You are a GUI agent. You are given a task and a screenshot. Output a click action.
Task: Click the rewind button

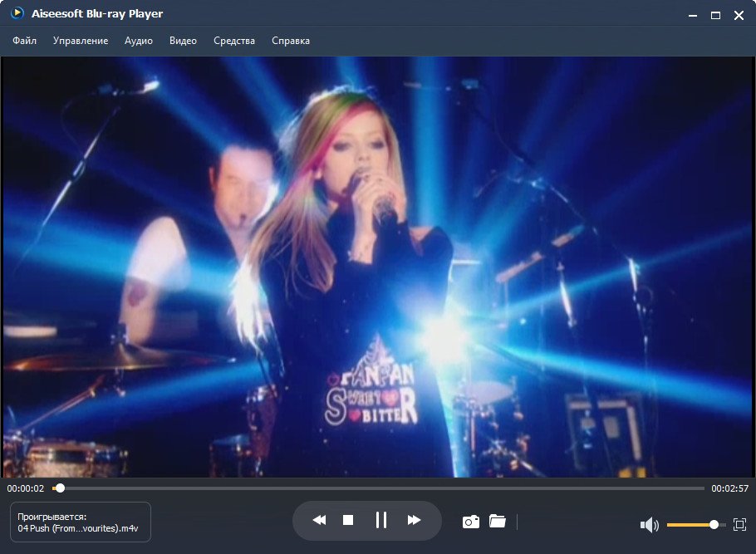coord(319,521)
